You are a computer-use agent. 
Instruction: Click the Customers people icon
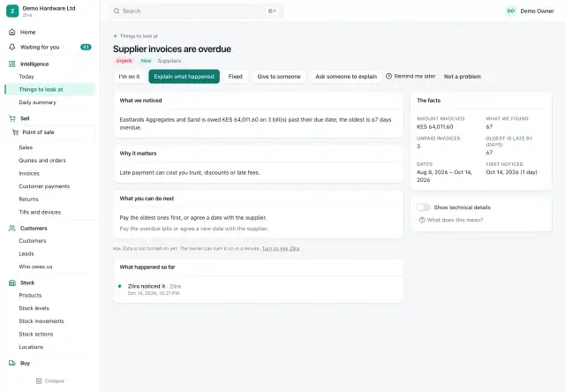11,229
